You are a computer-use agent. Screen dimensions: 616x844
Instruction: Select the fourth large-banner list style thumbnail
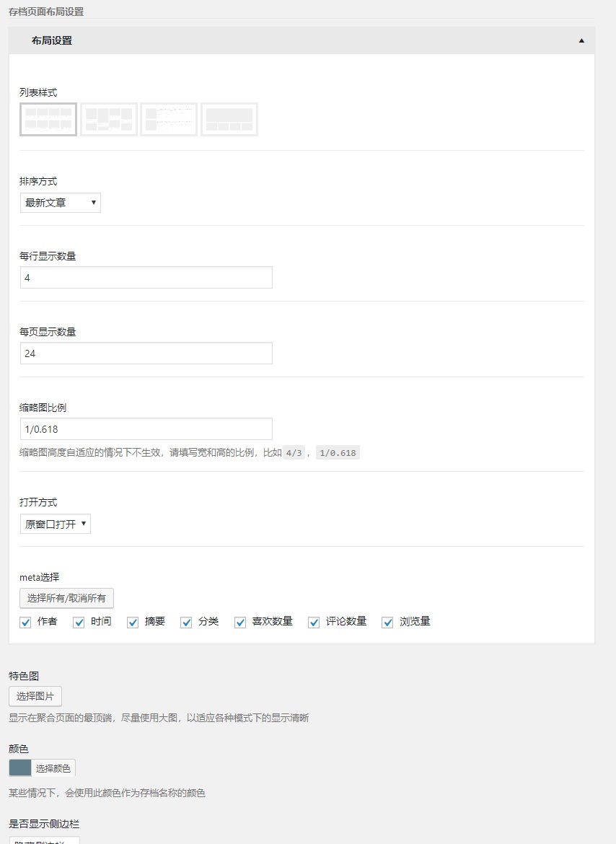tap(229, 119)
